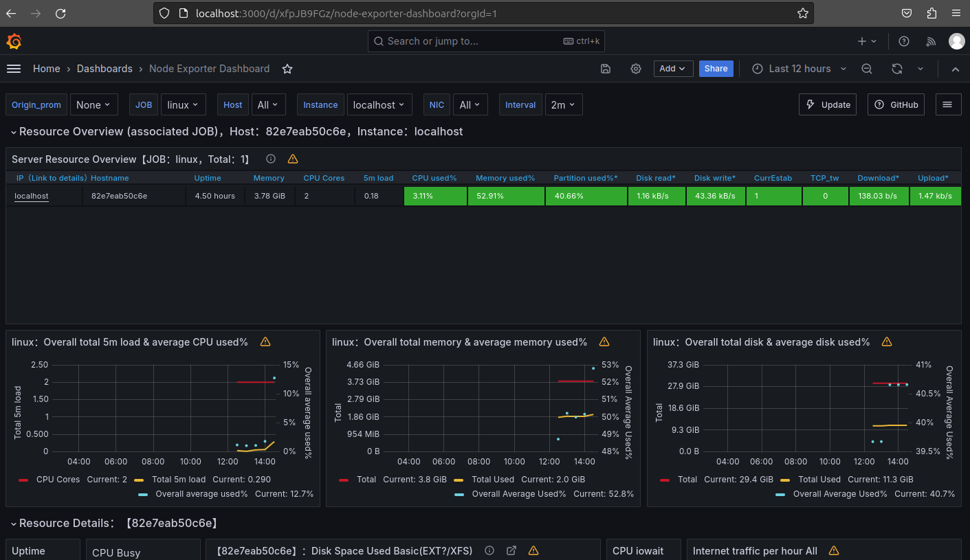Click info icon on Disk Space Used Basic panel
970x560 pixels.
(489, 550)
